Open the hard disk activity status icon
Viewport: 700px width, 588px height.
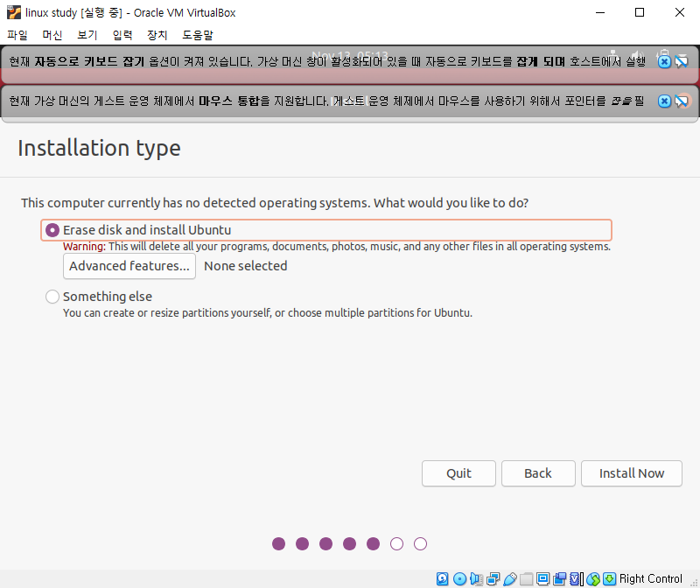click(442, 579)
